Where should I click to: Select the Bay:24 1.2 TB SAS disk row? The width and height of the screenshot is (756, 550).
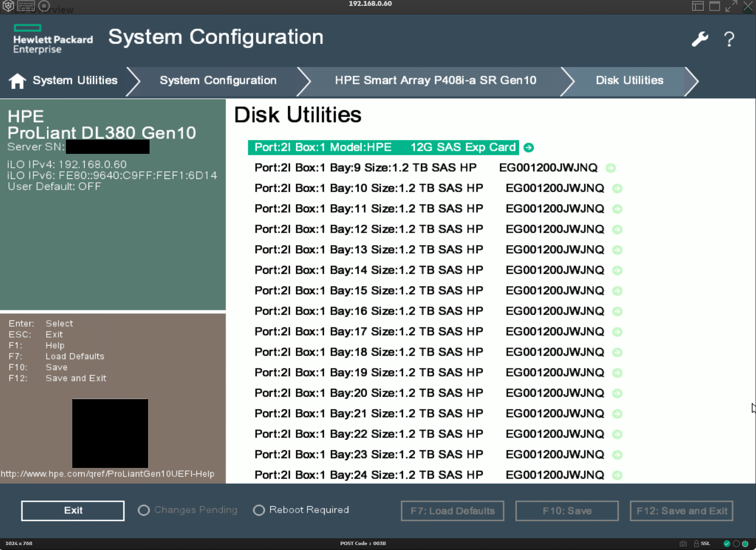[x=429, y=475]
